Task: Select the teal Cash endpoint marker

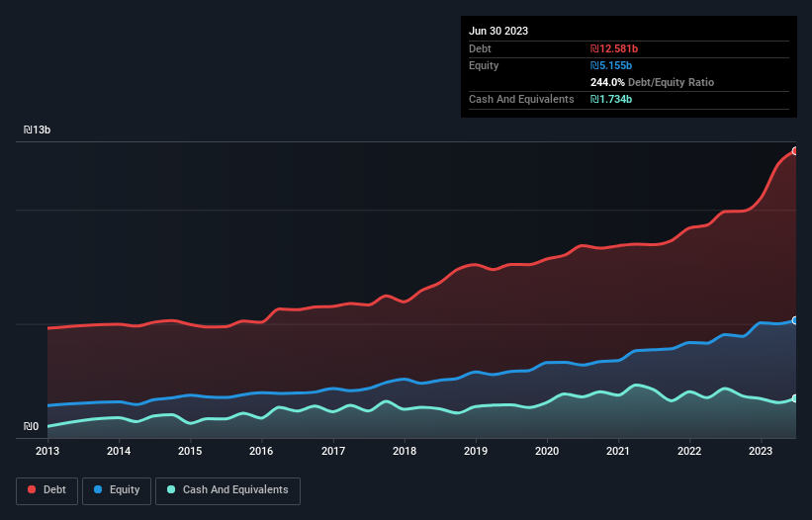Action: click(x=795, y=398)
